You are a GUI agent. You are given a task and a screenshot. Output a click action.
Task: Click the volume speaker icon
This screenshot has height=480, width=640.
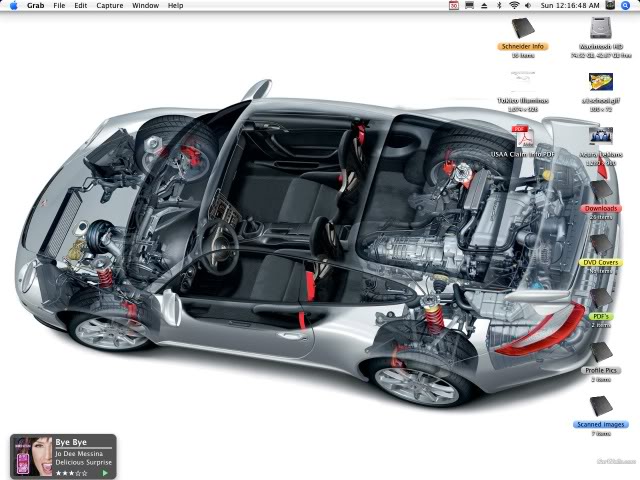pos(528,5)
